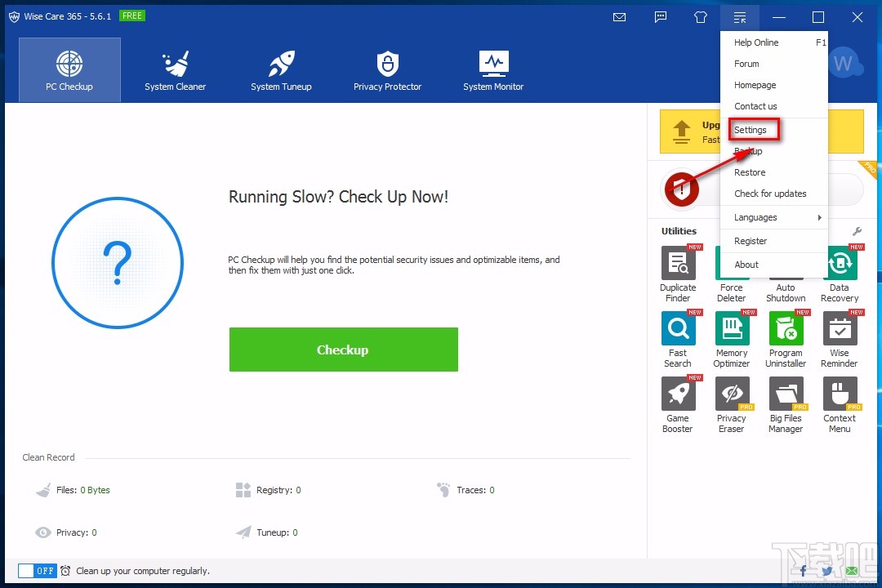
Task: Choose Check for updates menu entry
Action: 770,194
